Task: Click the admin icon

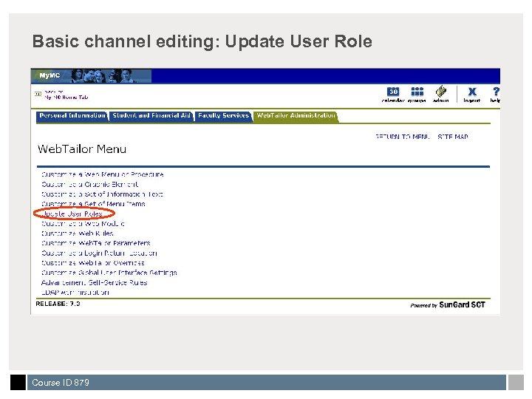Action: coord(440,92)
